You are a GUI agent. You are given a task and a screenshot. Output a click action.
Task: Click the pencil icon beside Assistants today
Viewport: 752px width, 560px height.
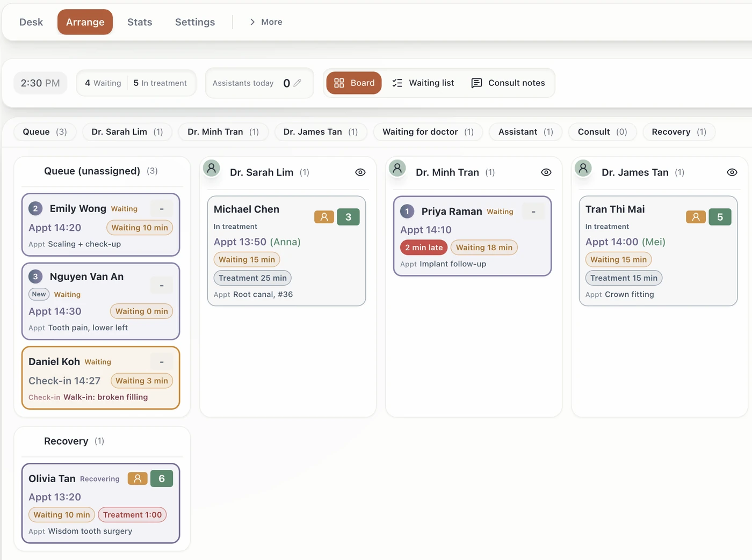pyautogui.click(x=298, y=83)
